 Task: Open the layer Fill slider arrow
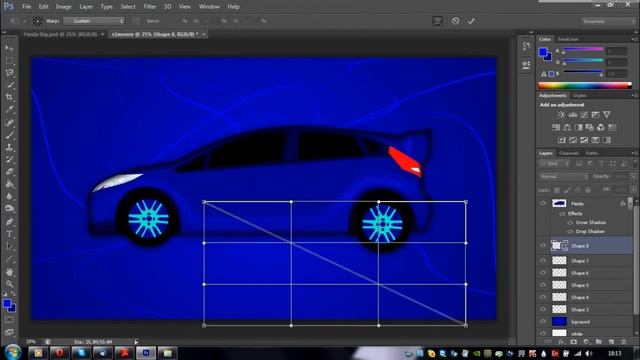[633, 190]
